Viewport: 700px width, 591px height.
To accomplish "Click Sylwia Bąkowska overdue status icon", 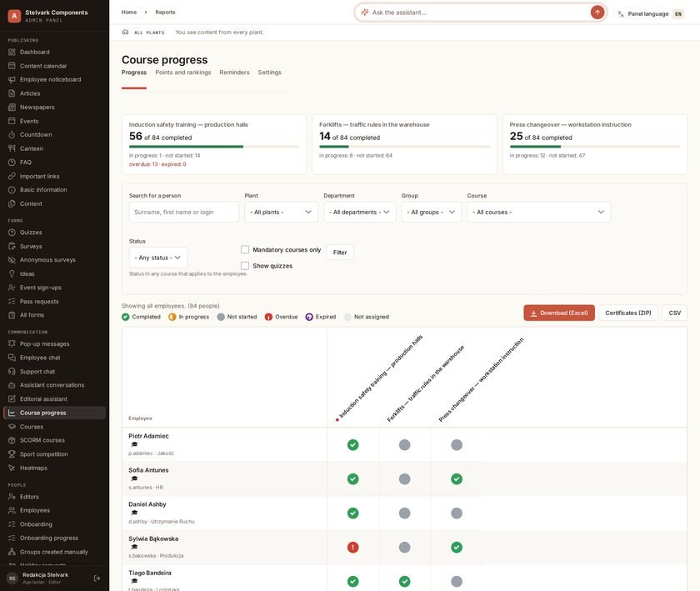I will click(352, 547).
